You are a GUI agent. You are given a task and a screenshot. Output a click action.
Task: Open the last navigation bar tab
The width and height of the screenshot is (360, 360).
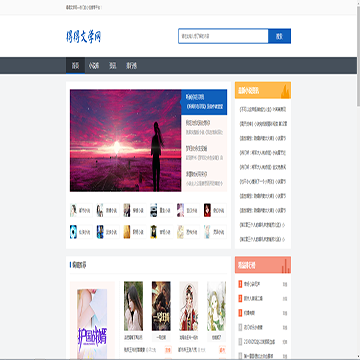click(x=131, y=66)
